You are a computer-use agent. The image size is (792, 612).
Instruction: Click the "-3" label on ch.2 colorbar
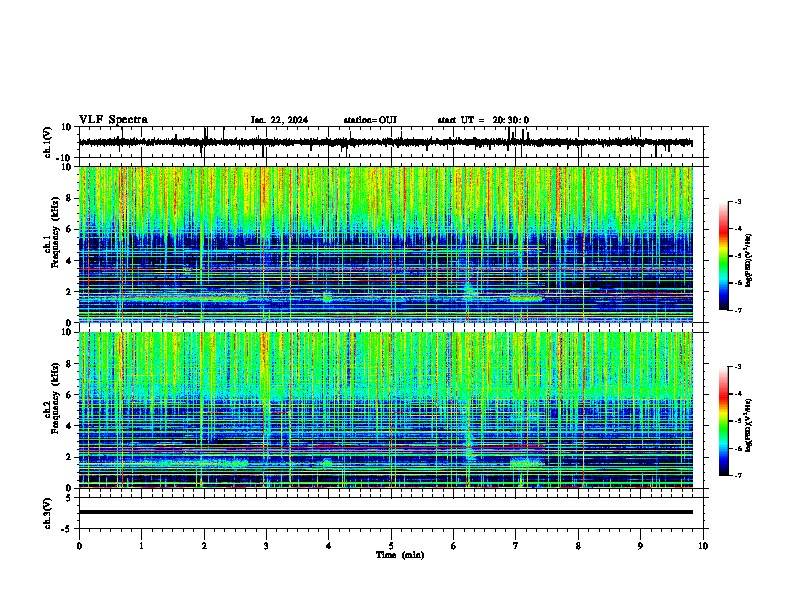pyautogui.click(x=737, y=367)
